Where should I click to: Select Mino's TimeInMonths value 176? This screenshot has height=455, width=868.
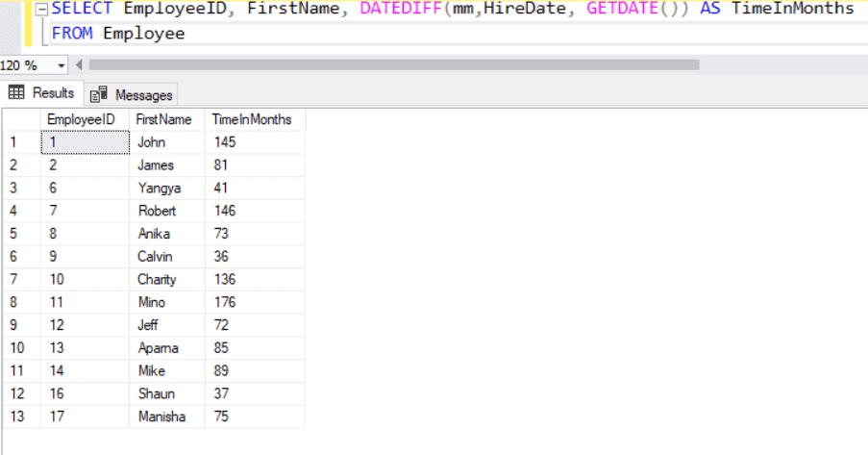(x=225, y=303)
